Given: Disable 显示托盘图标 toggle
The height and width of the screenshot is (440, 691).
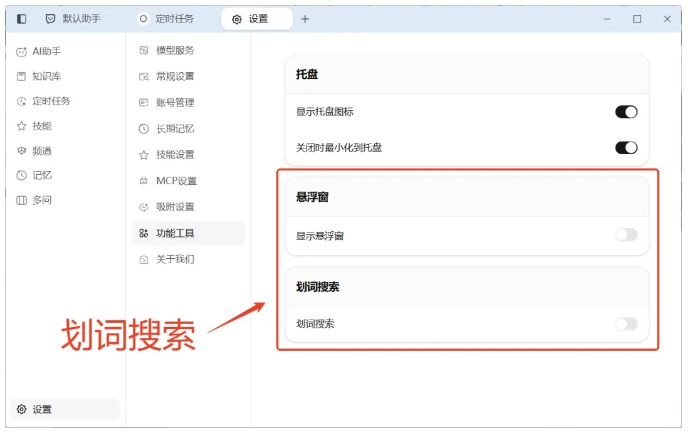Looking at the screenshot, I should tap(626, 112).
